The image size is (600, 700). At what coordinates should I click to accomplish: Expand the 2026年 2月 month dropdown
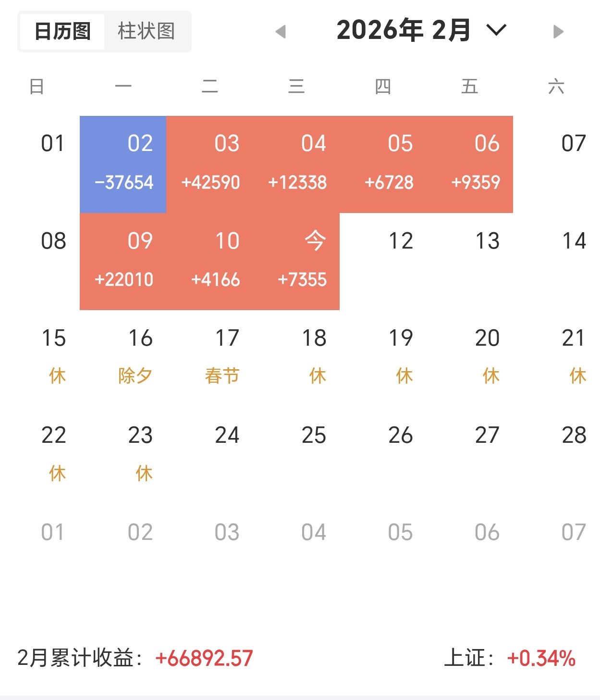pos(496,30)
